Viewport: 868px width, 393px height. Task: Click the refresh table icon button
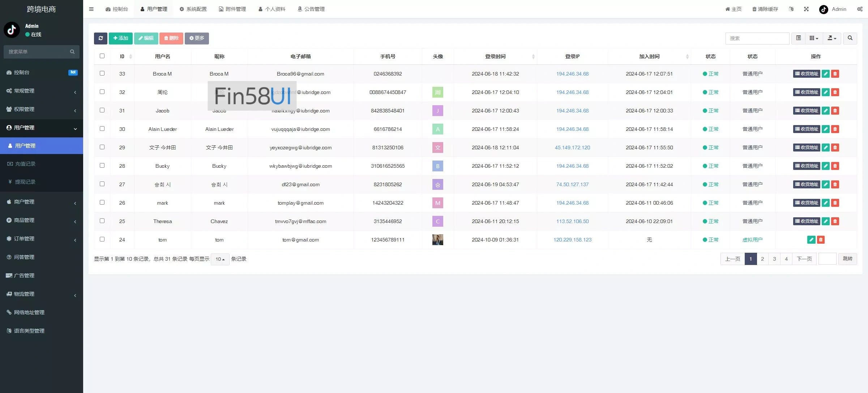pos(101,38)
